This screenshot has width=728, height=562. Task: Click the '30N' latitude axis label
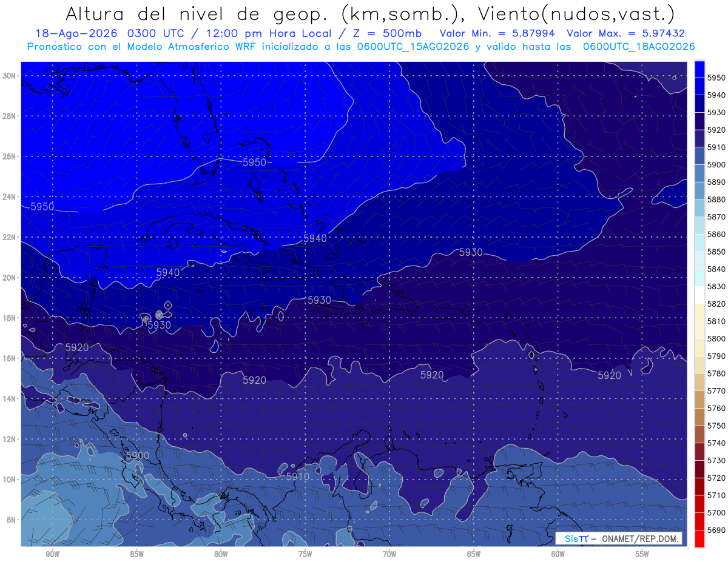click(x=10, y=76)
